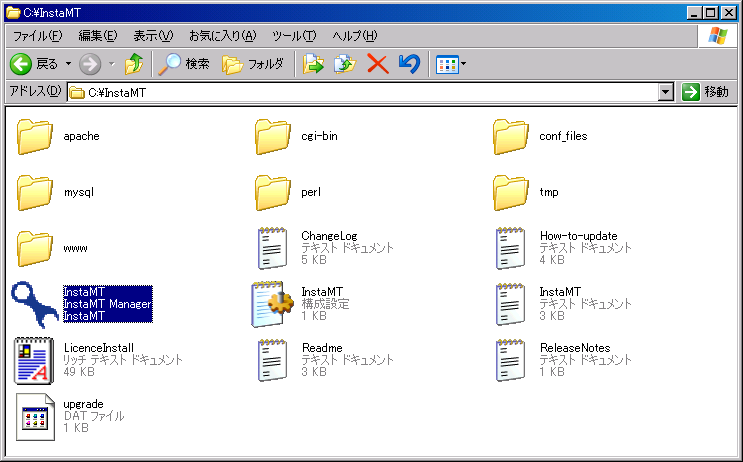Select the LicenceInstall rich text document icon

[34, 361]
